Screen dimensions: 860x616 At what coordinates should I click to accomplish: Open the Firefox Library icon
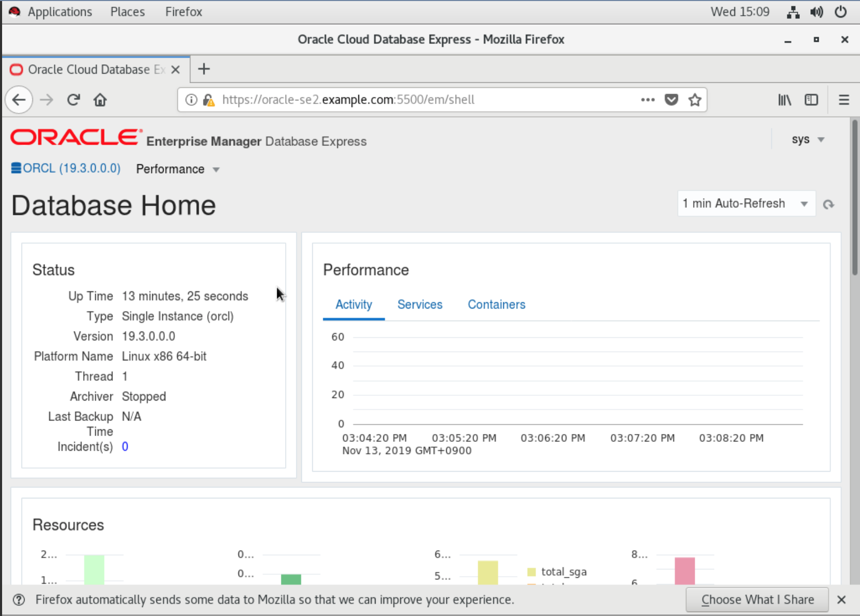pyautogui.click(x=785, y=99)
